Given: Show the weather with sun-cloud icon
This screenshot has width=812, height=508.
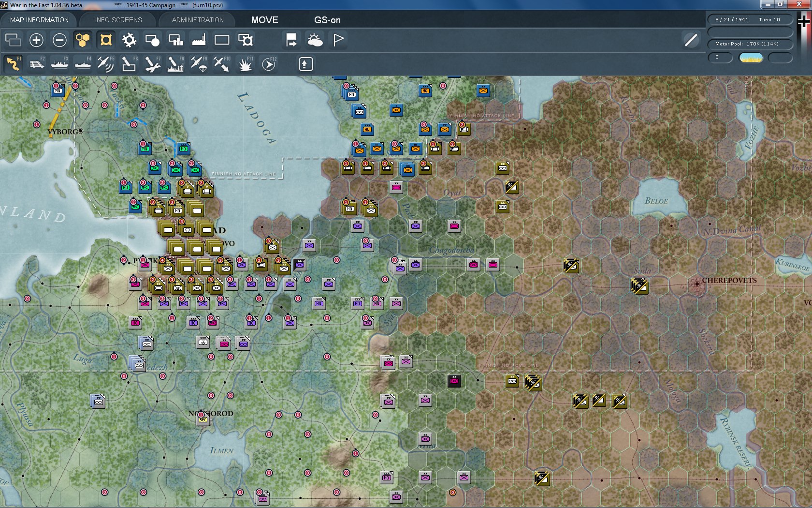Looking at the screenshot, I should [315, 40].
